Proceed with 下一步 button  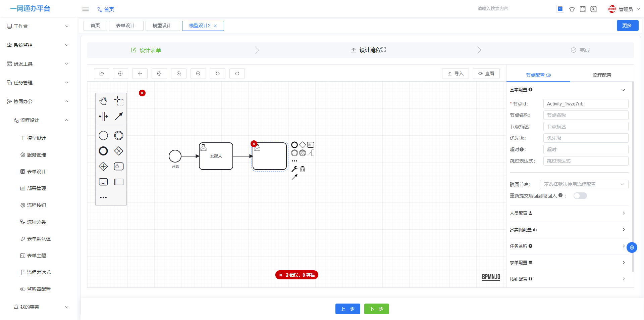[376, 309]
